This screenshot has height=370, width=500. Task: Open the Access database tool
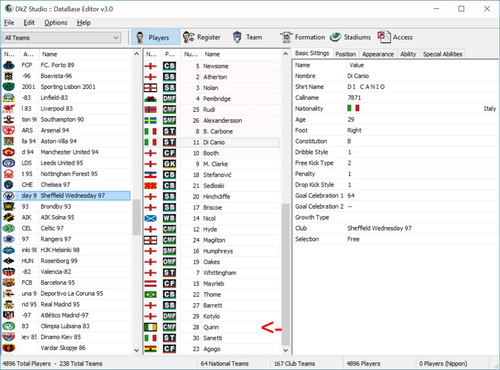point(395,37)
